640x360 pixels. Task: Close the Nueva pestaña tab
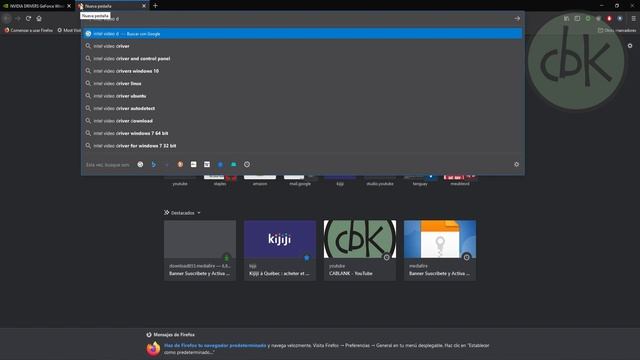pos(144,6)
